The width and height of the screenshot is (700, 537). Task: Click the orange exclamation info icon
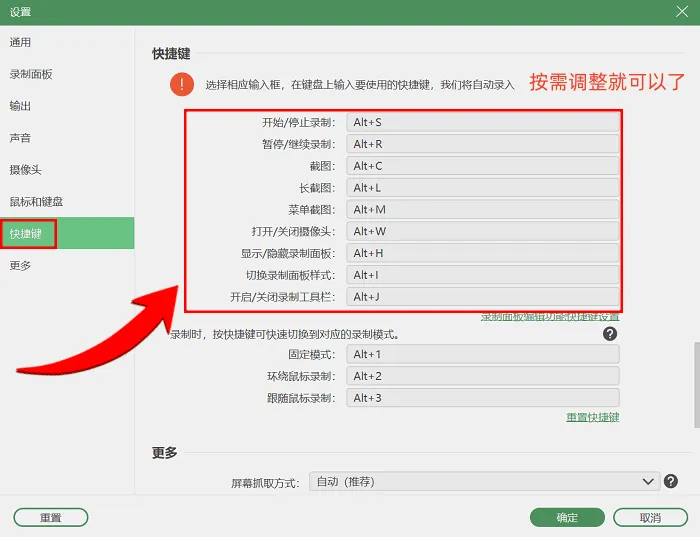coord(182,84)
